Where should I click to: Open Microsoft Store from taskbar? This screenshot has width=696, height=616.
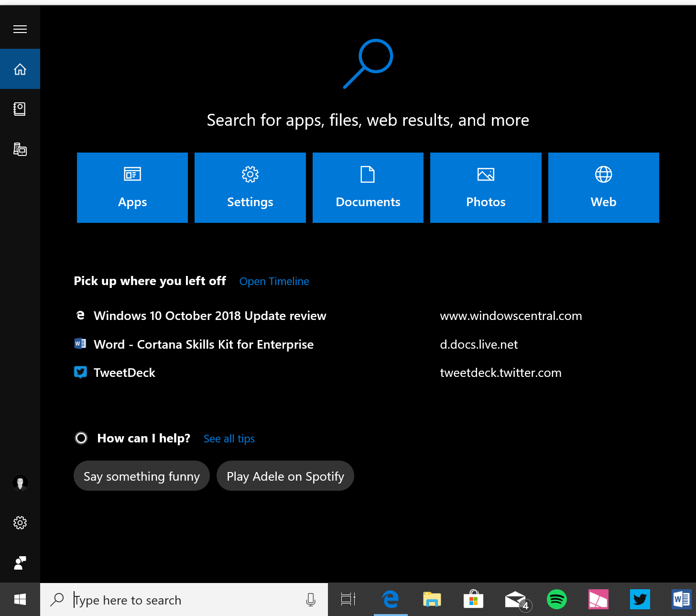click(x=474, y=599)
